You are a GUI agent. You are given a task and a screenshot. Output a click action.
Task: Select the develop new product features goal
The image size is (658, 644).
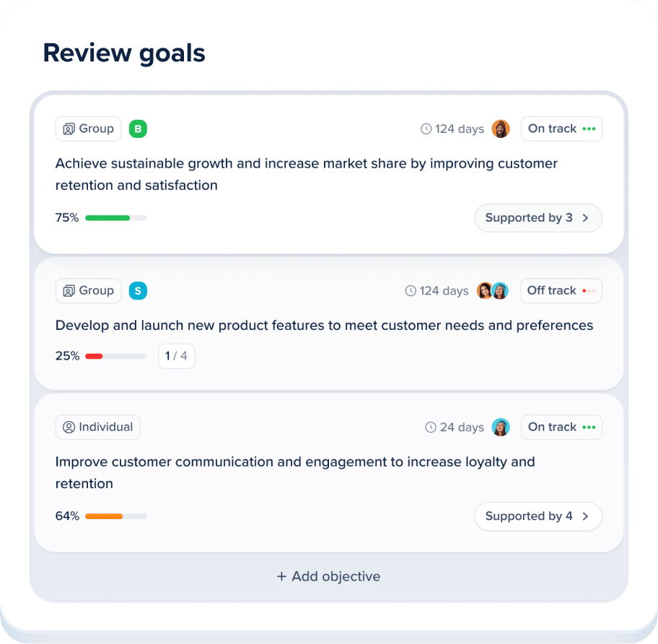pyautogui.click(x=324, y=325)
